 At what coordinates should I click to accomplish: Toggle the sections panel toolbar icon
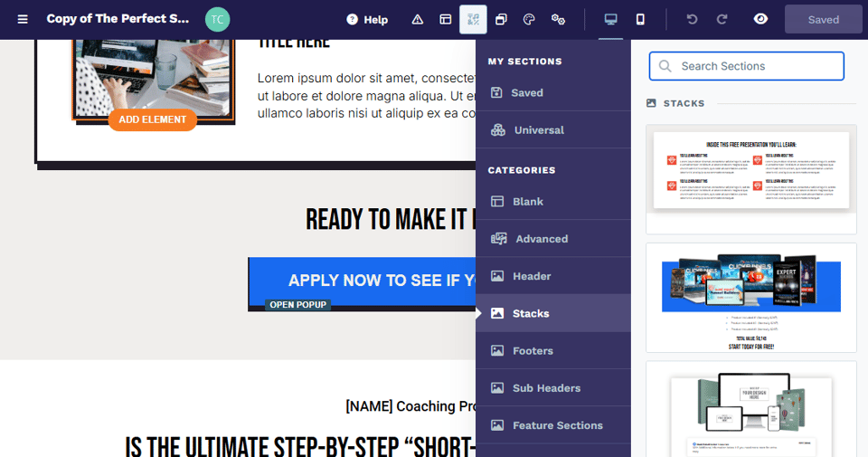(473, 19)
